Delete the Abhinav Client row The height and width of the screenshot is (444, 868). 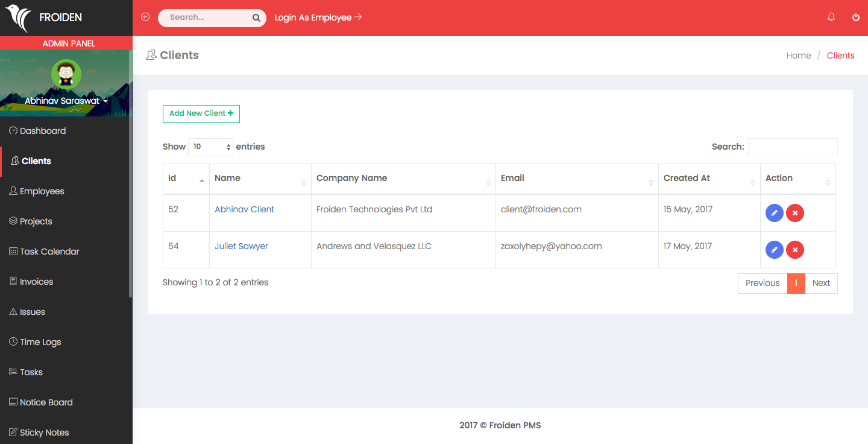795,213
